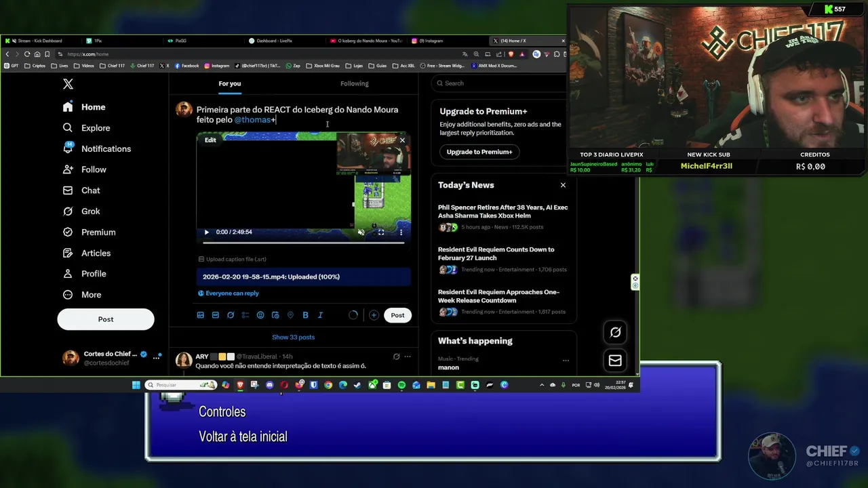Viewport: 868px width, 488px height.
Task: Open Chat in the sidebar
Action: (x=81, y=190)
